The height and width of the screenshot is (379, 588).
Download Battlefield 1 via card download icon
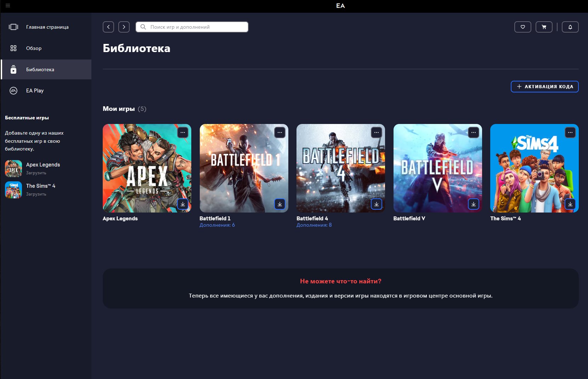[x=280, y=204]
